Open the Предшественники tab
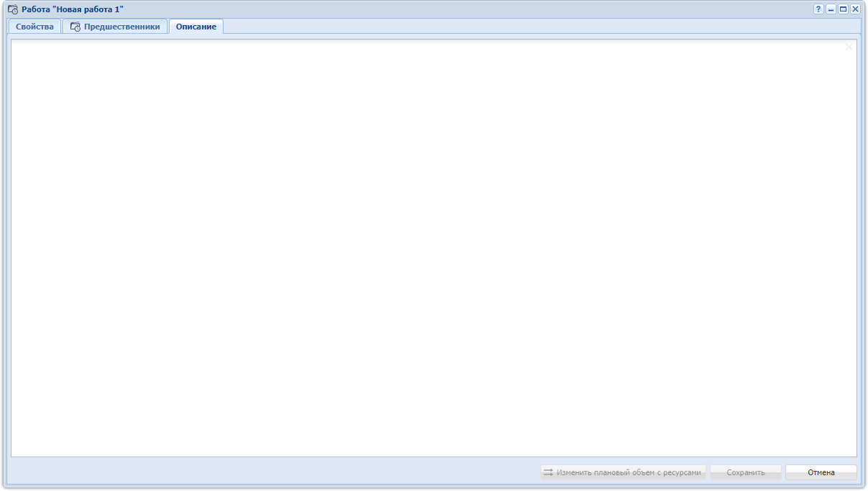Screen dimensions: 868x491 click(x=115, y=27)
